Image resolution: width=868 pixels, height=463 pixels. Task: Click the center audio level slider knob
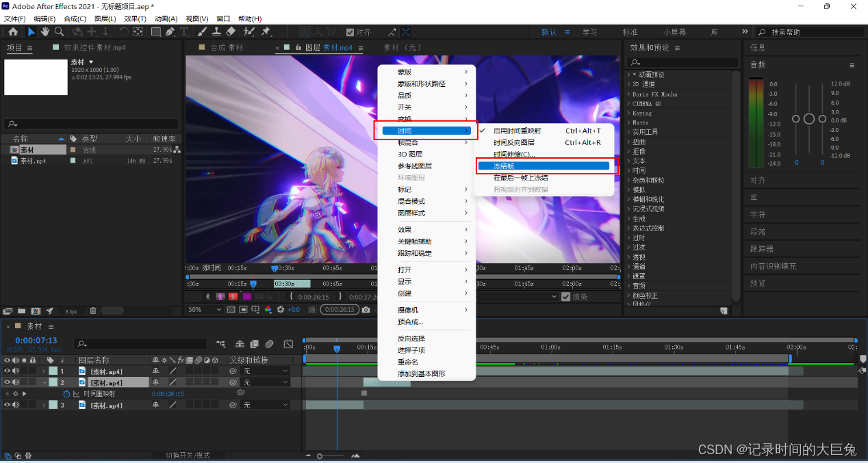tap(809, 119)
